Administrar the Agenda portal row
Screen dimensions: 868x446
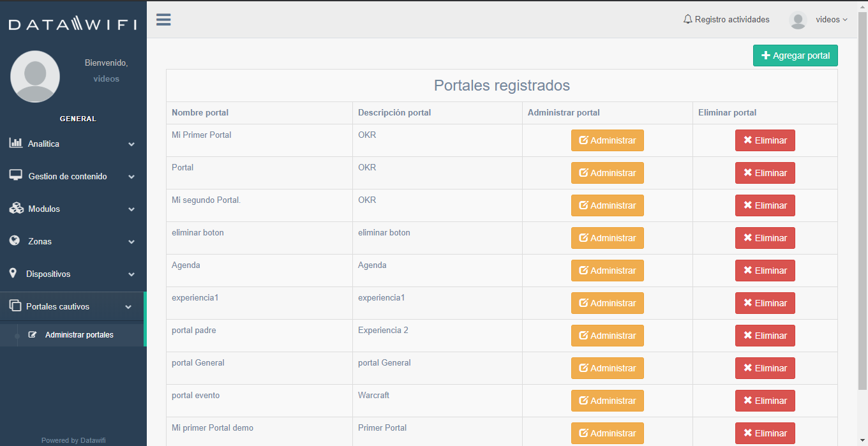point(608,271)
